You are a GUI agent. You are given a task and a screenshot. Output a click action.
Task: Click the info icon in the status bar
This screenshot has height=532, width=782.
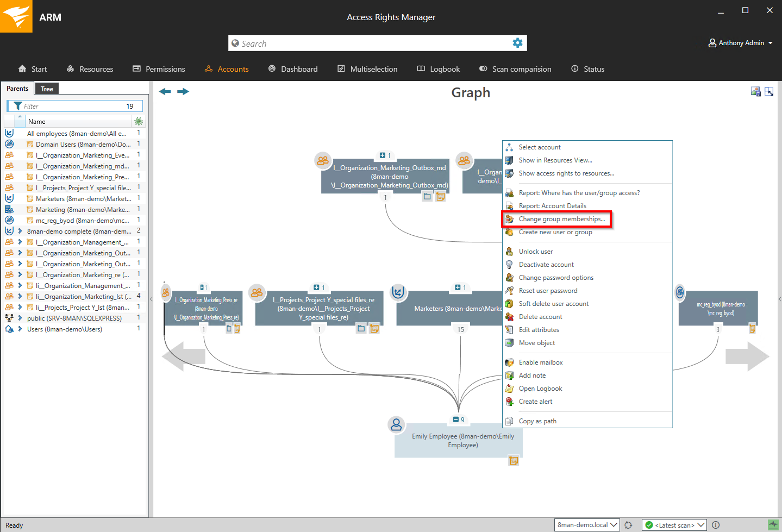click(716, 525)
